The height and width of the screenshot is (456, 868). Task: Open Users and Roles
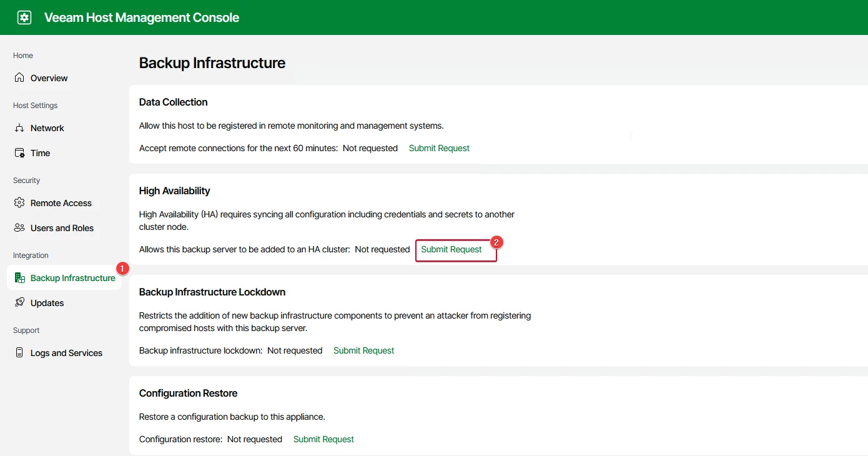(x=62, y=228)
